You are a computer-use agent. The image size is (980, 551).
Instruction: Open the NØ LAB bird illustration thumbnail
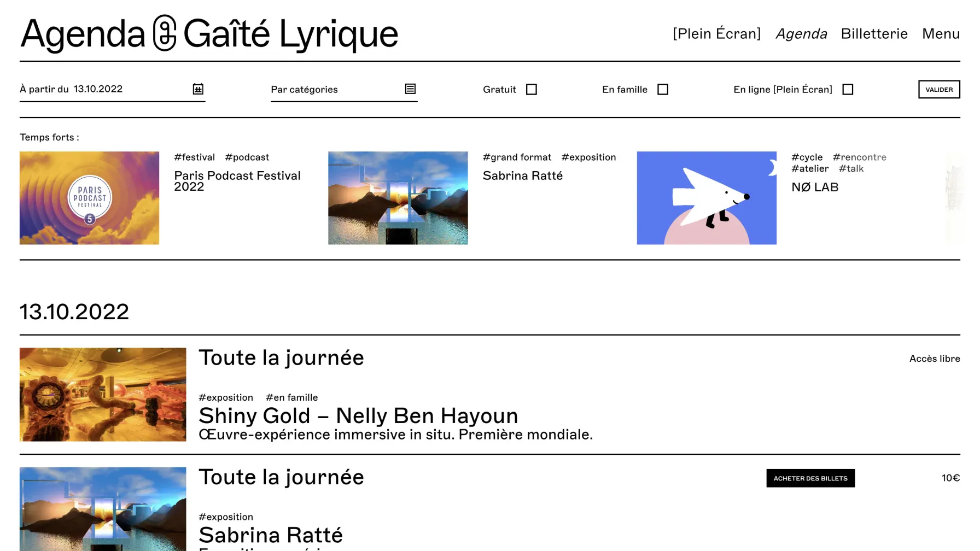(706, 198)
